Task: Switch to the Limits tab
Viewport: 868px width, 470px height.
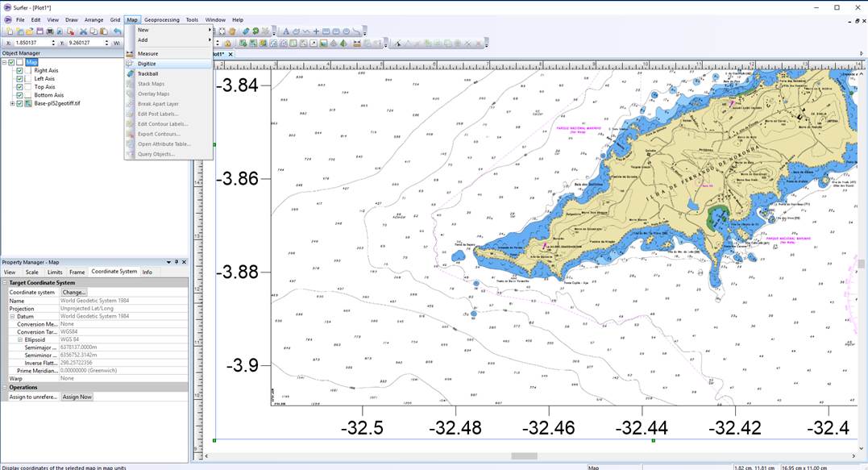Action: (x=55, y=272)
